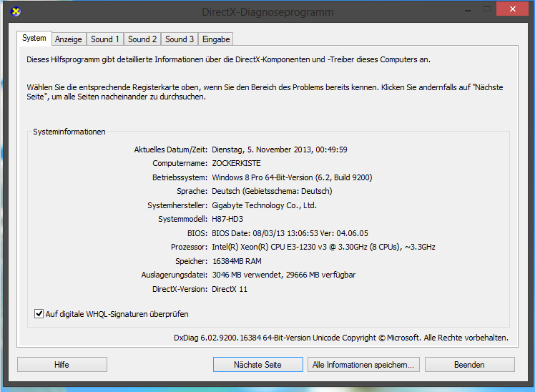Click the DirectX icon in the title bar
535x392 pixels.
click(x=16, y=11)
